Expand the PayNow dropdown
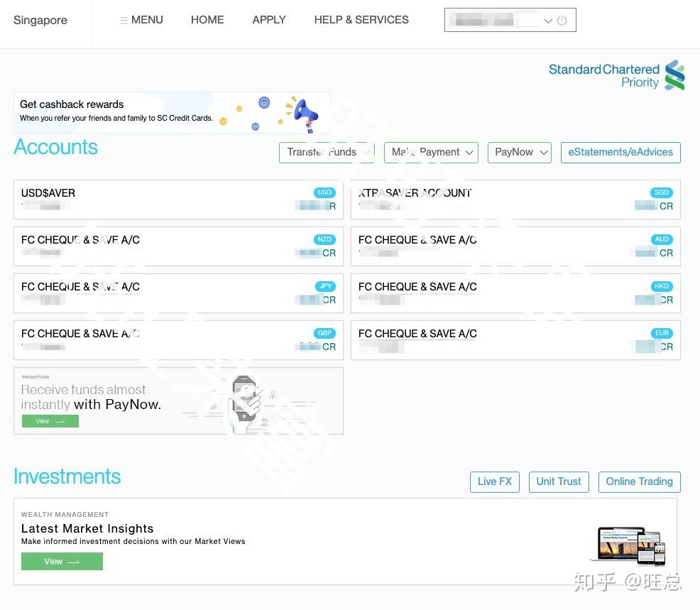 (x=519, y=152)
